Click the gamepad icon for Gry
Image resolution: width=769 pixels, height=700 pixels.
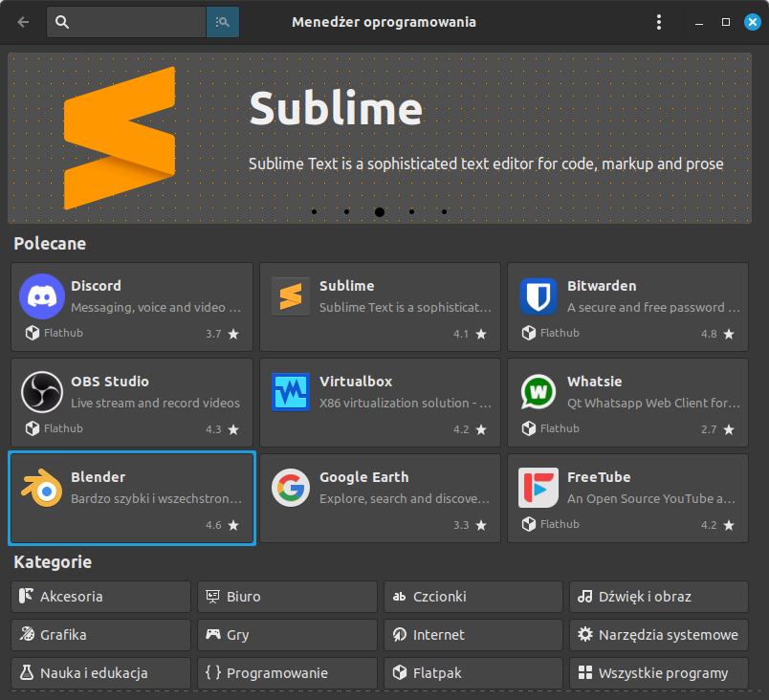click(213, 634)
